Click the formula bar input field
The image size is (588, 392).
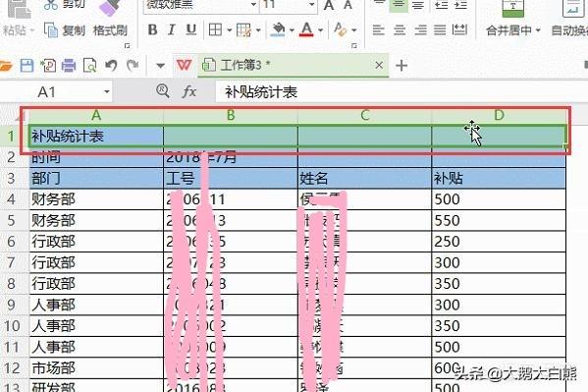[x=401, y=92]
